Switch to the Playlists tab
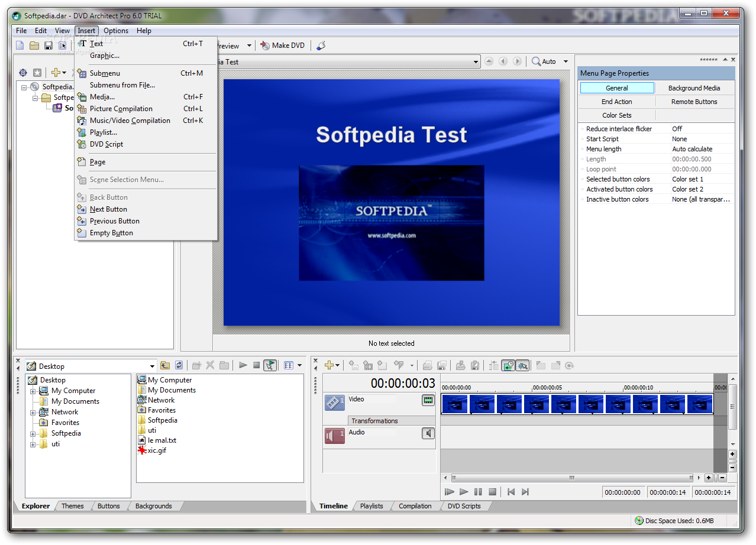This screenshot has width=756, height=545. 371,506
